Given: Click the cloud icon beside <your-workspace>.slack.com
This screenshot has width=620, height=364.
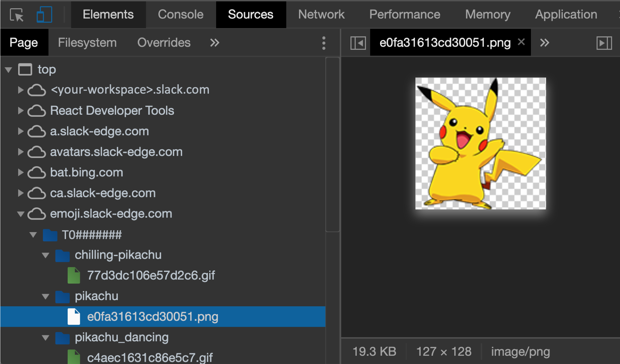Looking at the screenshot, I should [37, 90].
